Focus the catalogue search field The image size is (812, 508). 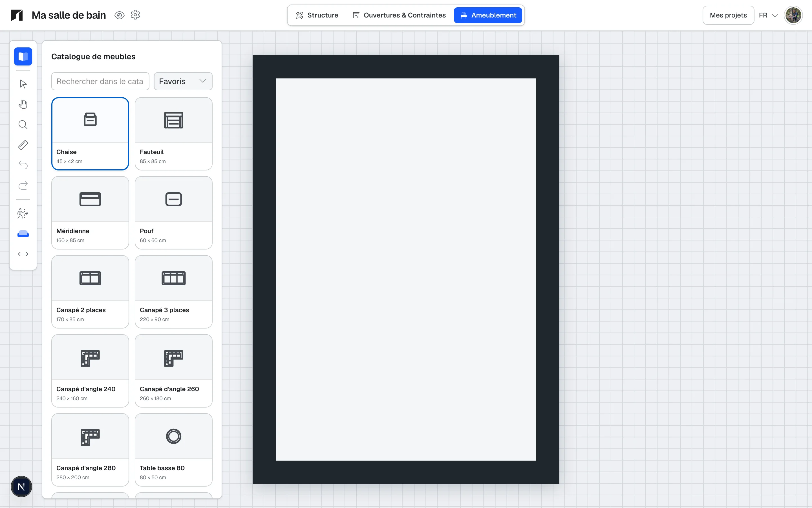(x=100, y=81)
